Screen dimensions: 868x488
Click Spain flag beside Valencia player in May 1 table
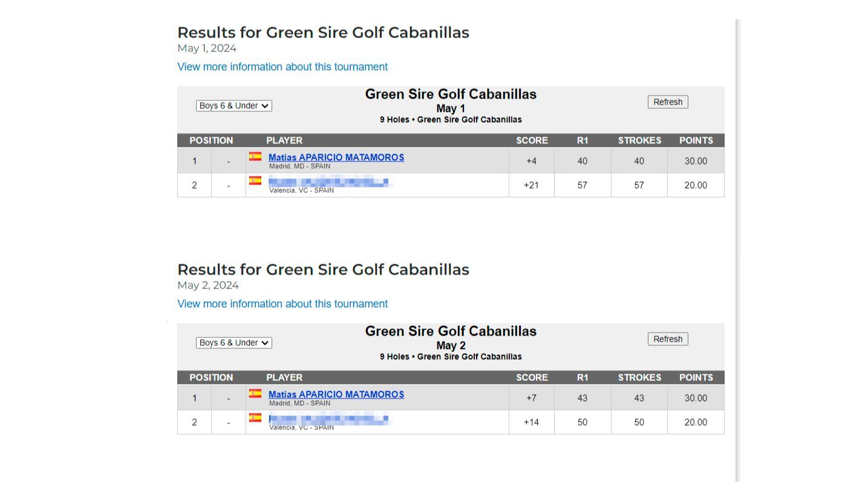(255, 181)
